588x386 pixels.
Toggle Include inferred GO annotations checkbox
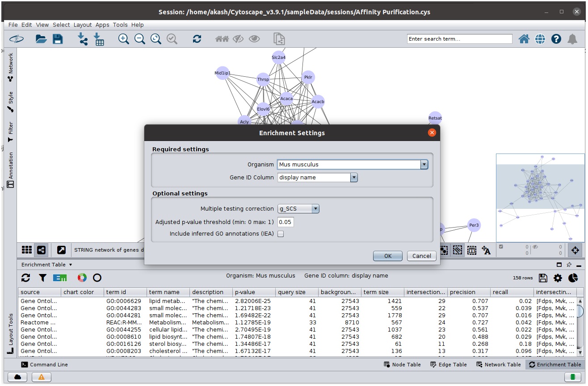281,234
